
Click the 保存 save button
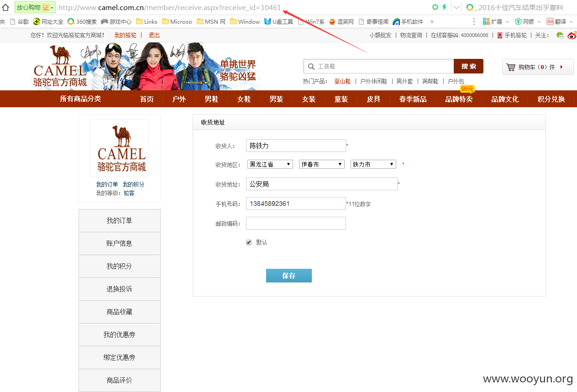click(x=289, y=276)
